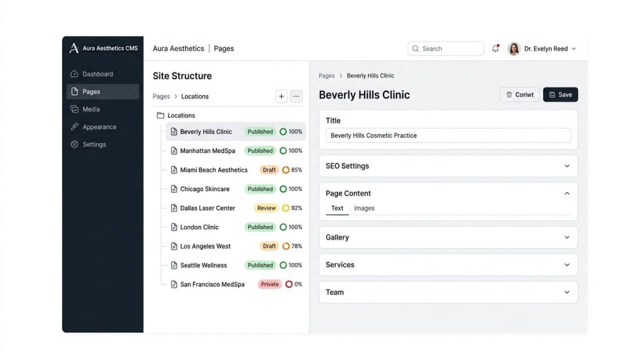644x360 pixels.
Task: Click the Media images icon
Action: pos(74,110)
